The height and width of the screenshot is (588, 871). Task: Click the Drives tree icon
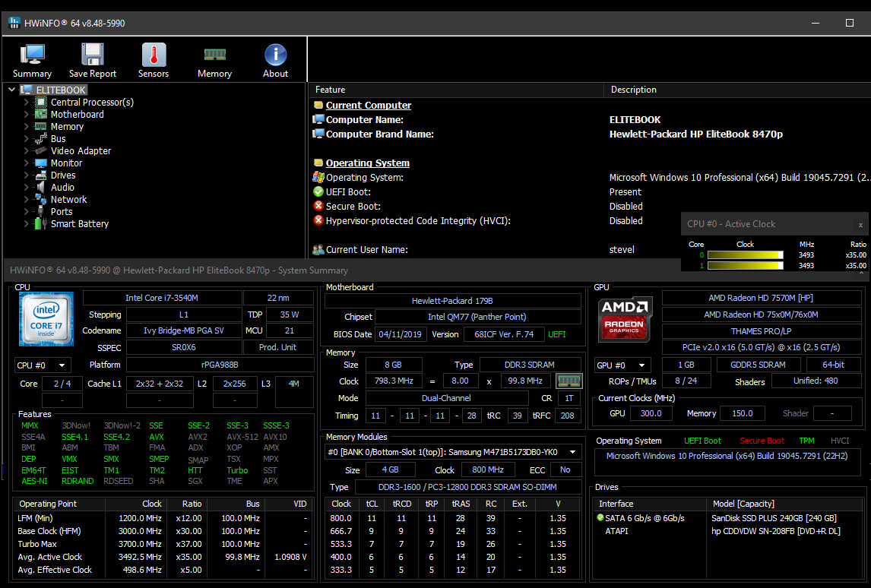[x=41, y=175]
